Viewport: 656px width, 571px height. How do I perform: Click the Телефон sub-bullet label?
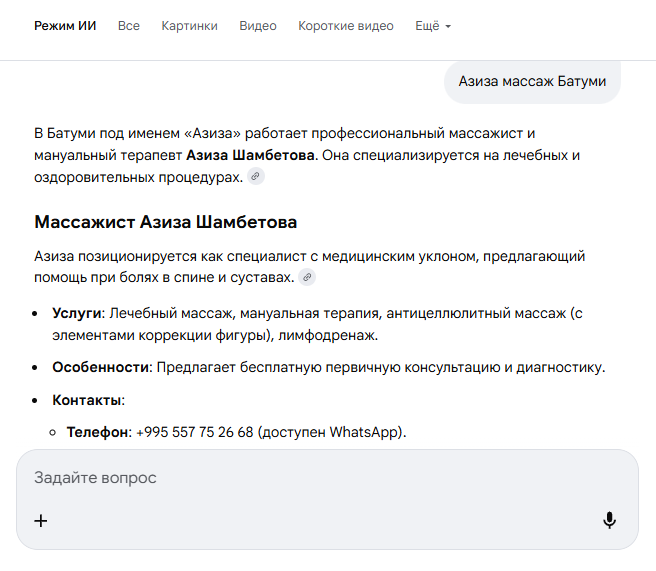[96, 432]
